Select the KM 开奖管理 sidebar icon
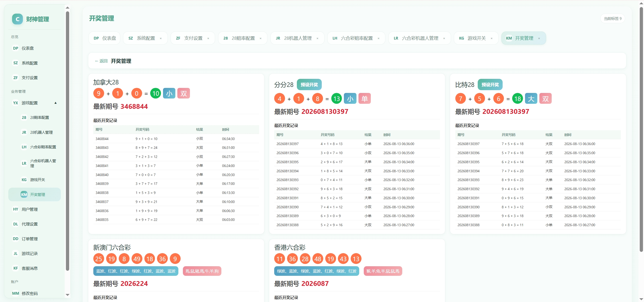This screenshot has height=302, width=644. (24, 194)
